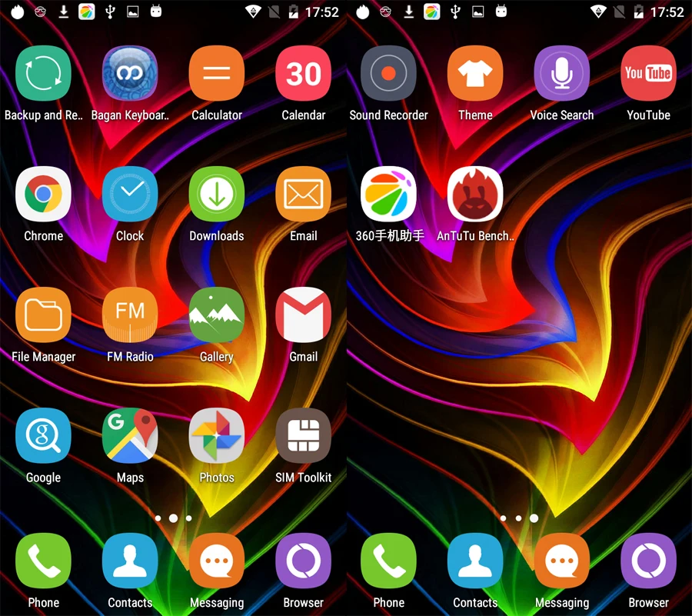This screenshot has width=692, height=616.
Task: Open Contacts in the left screen dock
Action: coord(130,561)
